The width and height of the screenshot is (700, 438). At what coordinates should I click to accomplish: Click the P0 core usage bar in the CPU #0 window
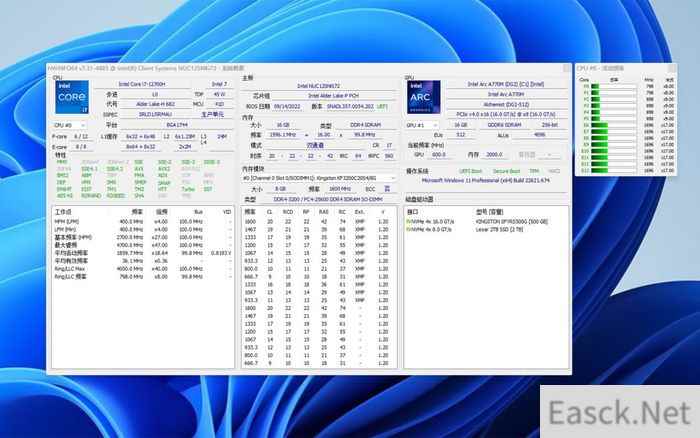tap(613, 87)
